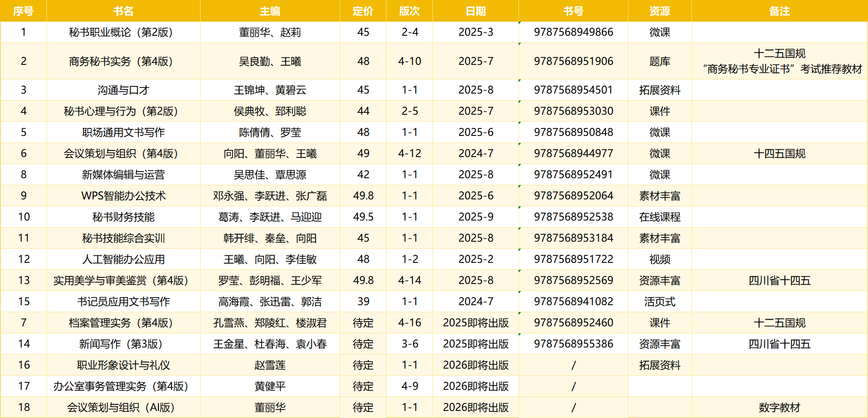Select the 十四五国规 remark cell
The height and width of the screenshot is (418, 868).
point(779,154)
